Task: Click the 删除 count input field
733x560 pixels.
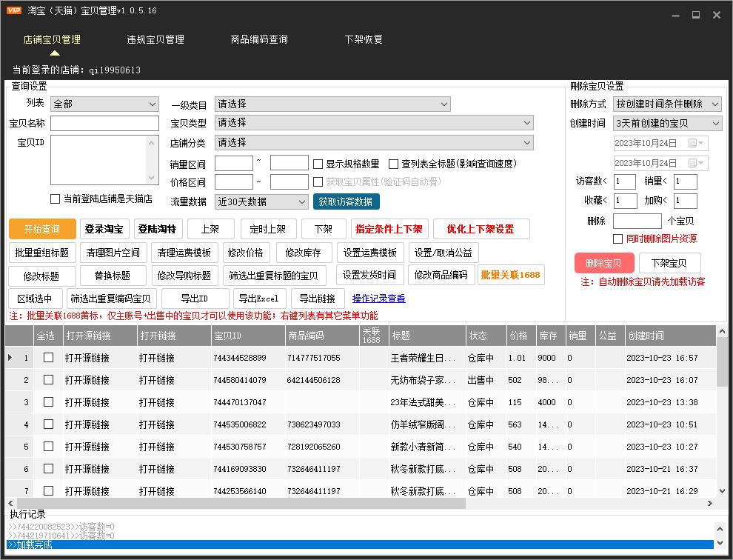Action: [637, 221]
